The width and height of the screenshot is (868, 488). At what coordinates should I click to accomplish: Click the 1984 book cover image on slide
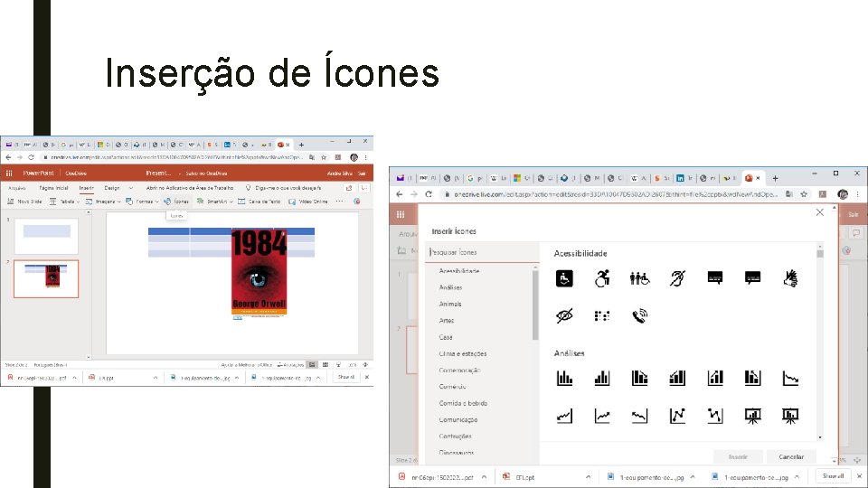(x=259, y=271)
